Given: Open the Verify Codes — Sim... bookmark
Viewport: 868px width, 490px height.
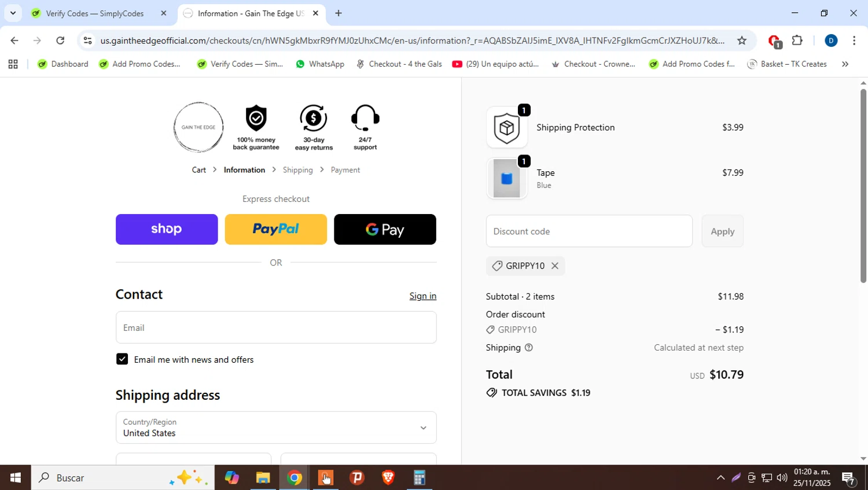Looking at the screenshot, I should (240, 64).
